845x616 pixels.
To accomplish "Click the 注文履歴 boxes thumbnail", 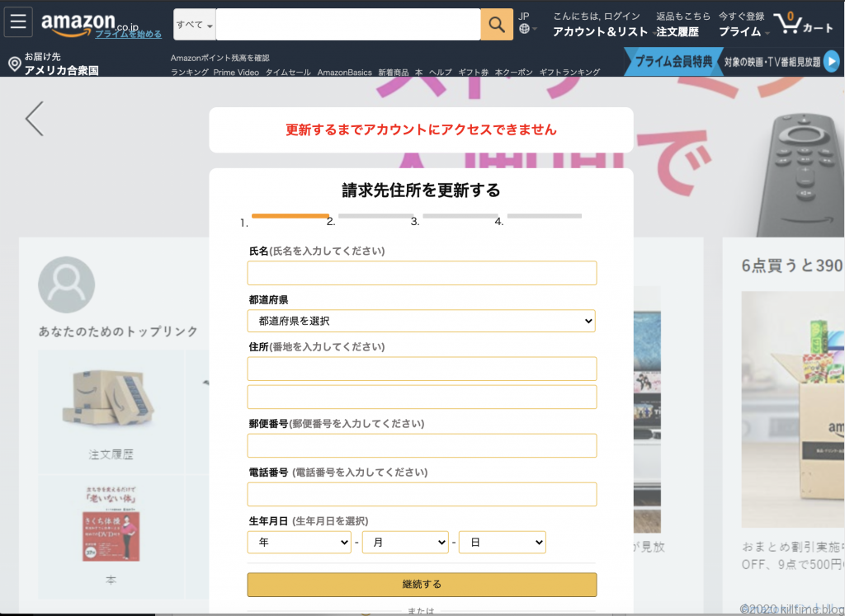I will click(111, 401).
